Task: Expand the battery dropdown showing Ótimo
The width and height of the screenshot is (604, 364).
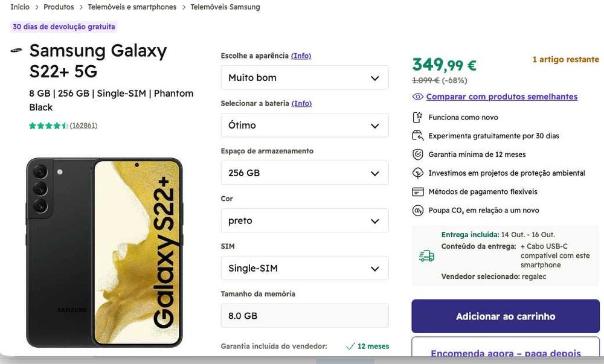Action: coord(304,126)
